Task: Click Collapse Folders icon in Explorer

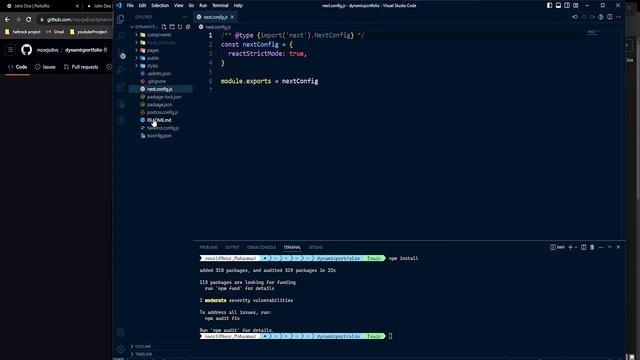Action: point(188,27)
